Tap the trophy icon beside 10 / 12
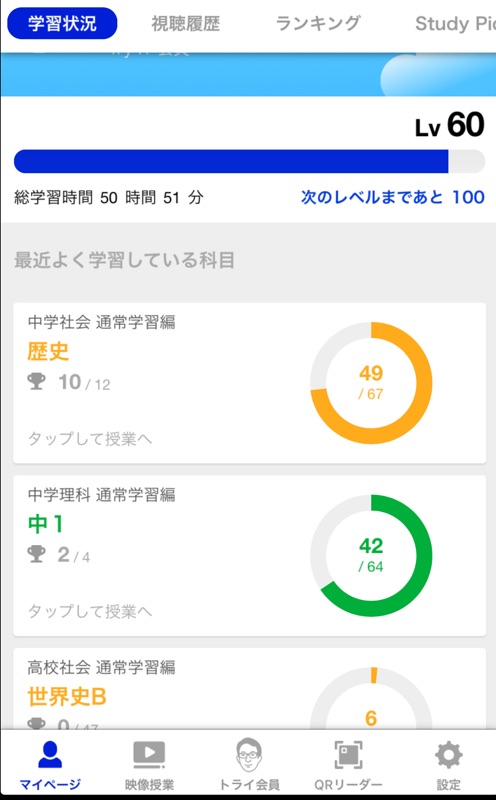496x800 pixels. click(36, 381)
